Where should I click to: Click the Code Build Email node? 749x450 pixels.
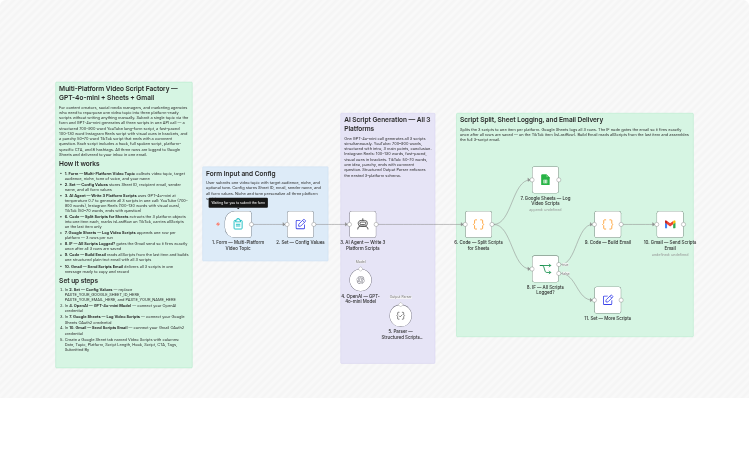tap(607, 224)
